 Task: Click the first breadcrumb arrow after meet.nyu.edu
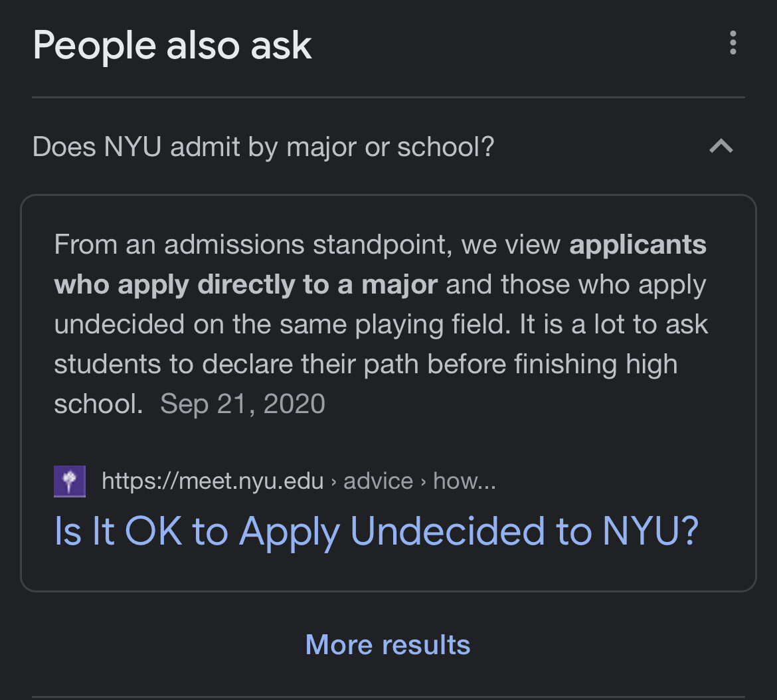tap(333, 481)
